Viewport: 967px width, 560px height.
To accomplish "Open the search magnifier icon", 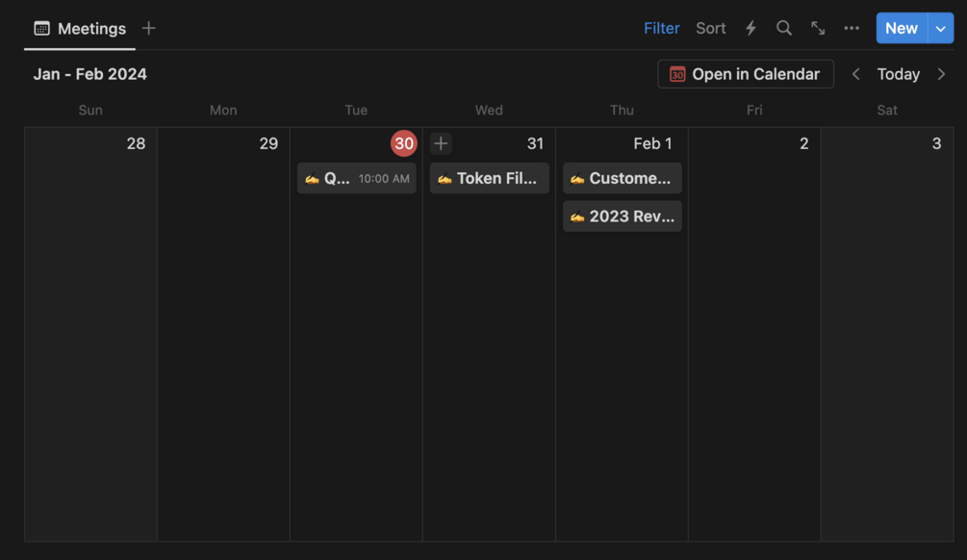I will tap(784, 29).
